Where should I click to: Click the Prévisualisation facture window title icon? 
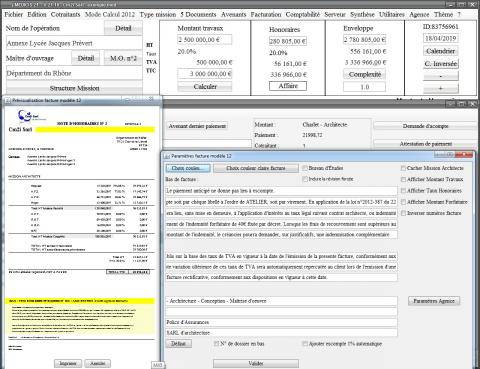(8, 100)
